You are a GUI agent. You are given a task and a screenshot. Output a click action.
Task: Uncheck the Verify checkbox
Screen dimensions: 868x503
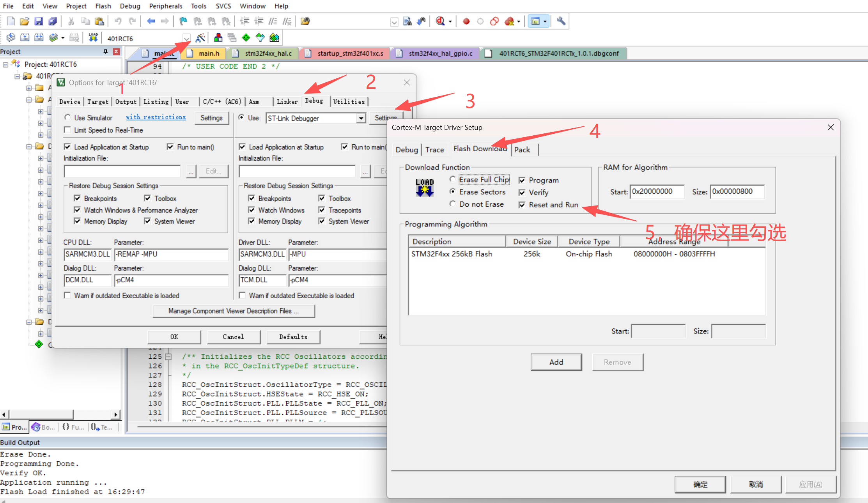coord(522,193)
